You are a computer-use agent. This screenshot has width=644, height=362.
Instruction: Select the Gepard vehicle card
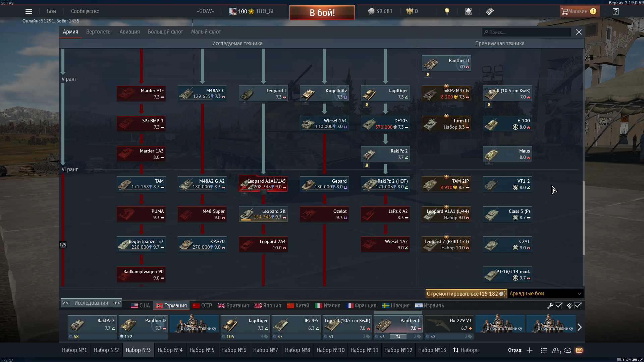(324, 184)
